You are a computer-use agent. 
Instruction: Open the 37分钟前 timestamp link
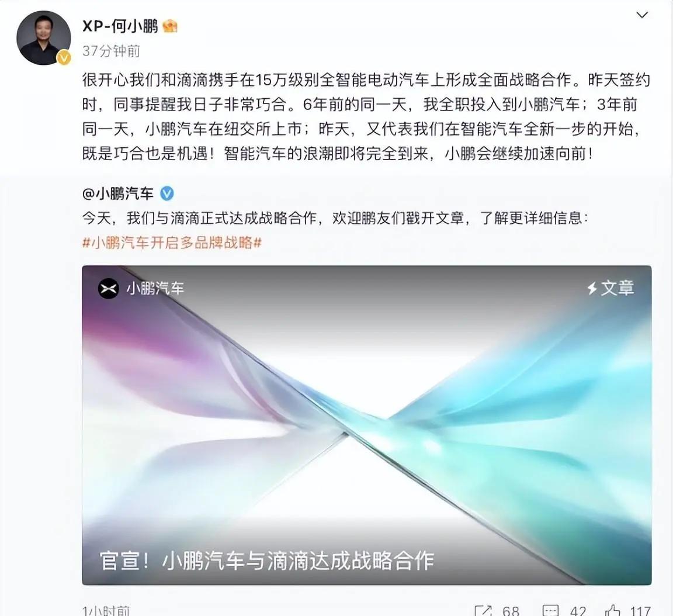[x=111, y=51]
